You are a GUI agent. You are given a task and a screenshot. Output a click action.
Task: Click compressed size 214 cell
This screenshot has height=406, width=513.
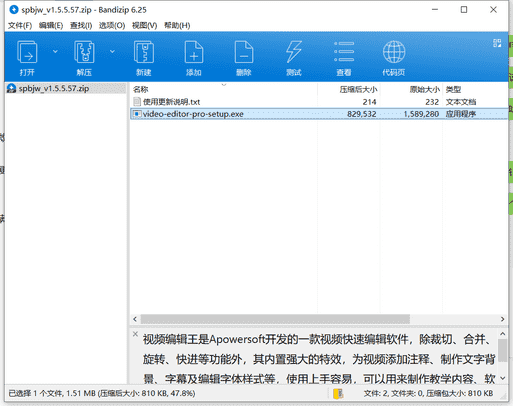pyautogui.click(x=369, y=102)
